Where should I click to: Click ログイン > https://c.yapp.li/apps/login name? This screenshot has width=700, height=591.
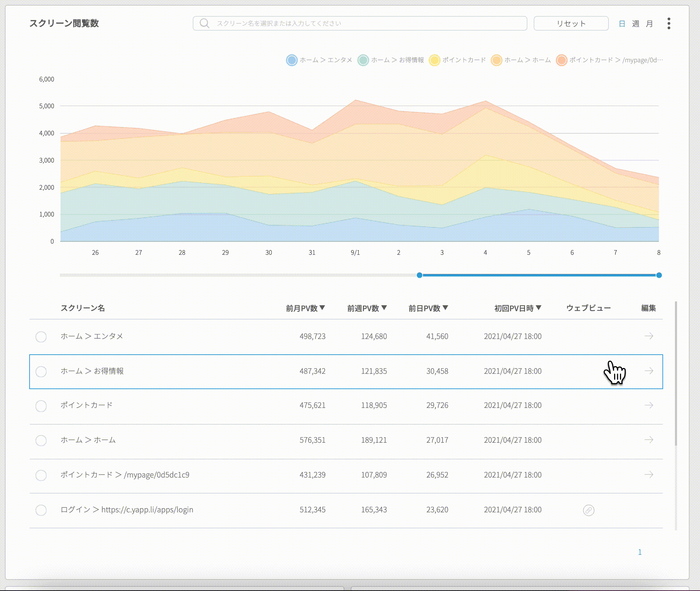point(127,510)
